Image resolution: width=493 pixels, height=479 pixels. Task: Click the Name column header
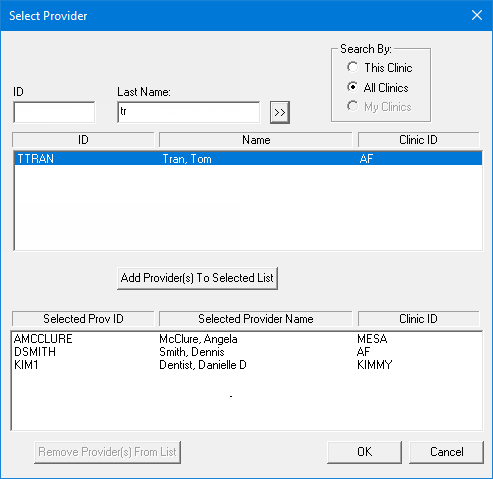point(256,140)
